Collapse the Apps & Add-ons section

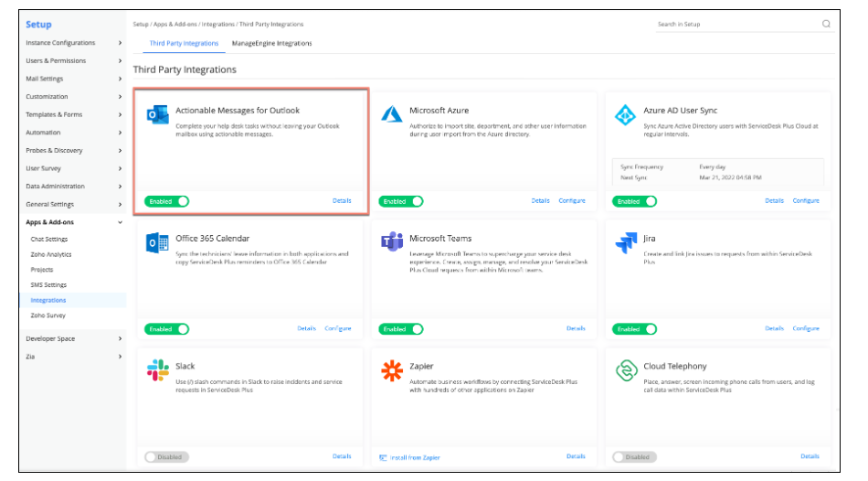120,222
